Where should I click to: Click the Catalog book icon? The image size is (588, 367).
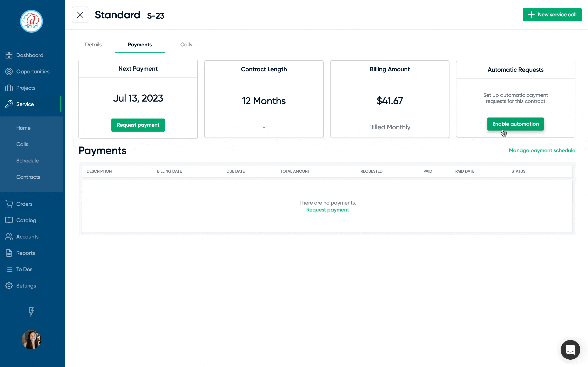tap(9, 220)
